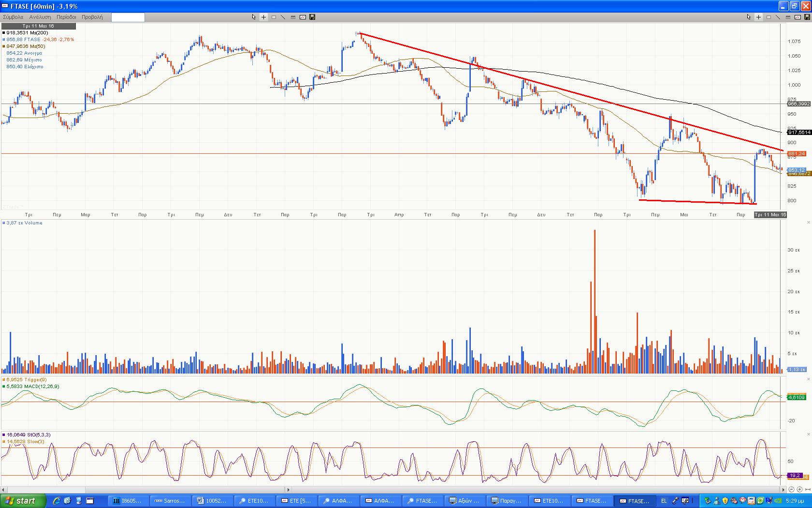
Task: Open the Προβολή menu
Action: tap(92, 17)
